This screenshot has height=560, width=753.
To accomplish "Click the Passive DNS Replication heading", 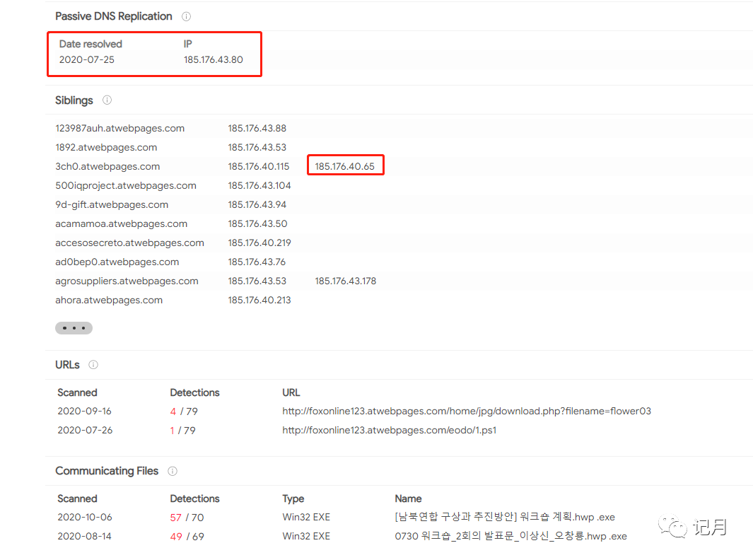I will click(113, 16).
